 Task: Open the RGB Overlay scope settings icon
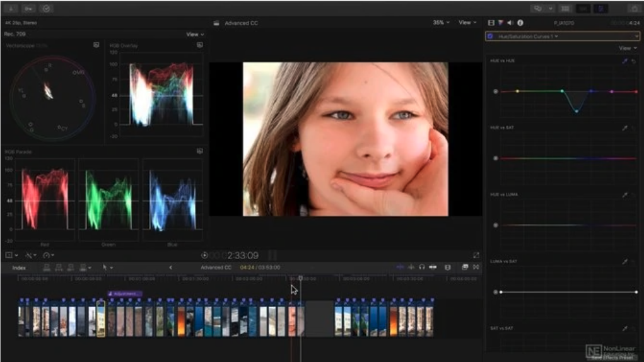(199, 45)
